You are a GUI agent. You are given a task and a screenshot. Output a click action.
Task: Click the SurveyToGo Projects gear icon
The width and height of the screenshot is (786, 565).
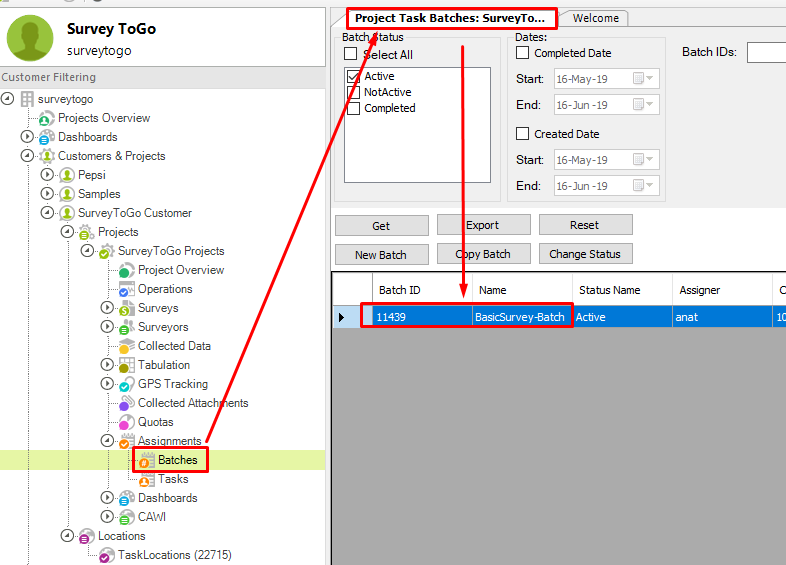pos(106,251)
